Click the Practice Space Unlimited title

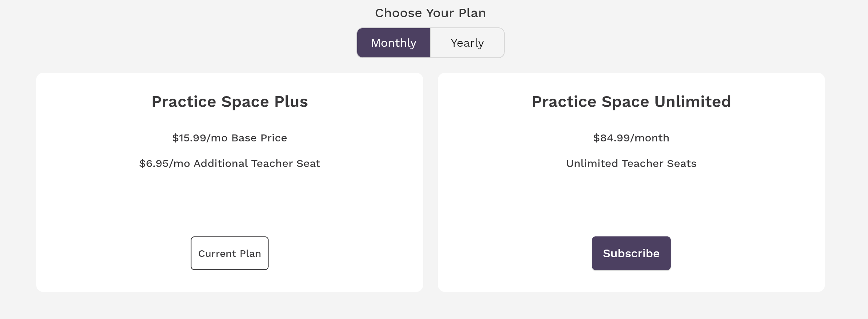click(631, 102)
